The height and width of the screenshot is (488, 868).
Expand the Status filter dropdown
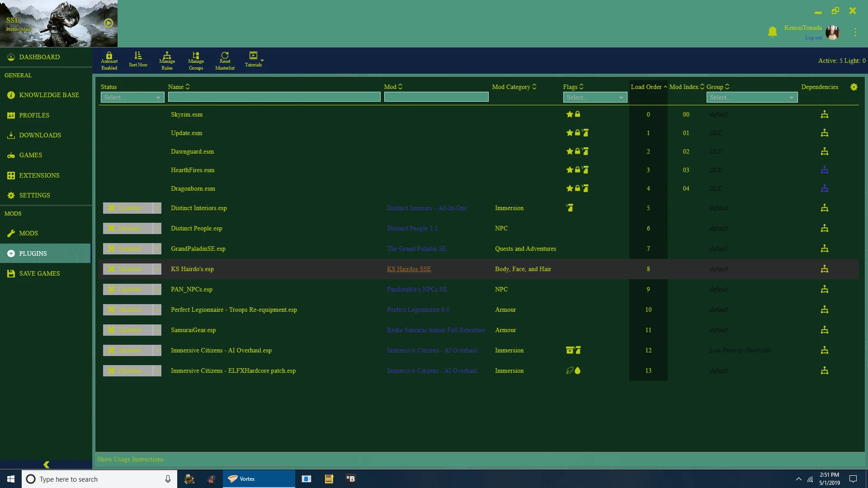[x=132, y=97]
